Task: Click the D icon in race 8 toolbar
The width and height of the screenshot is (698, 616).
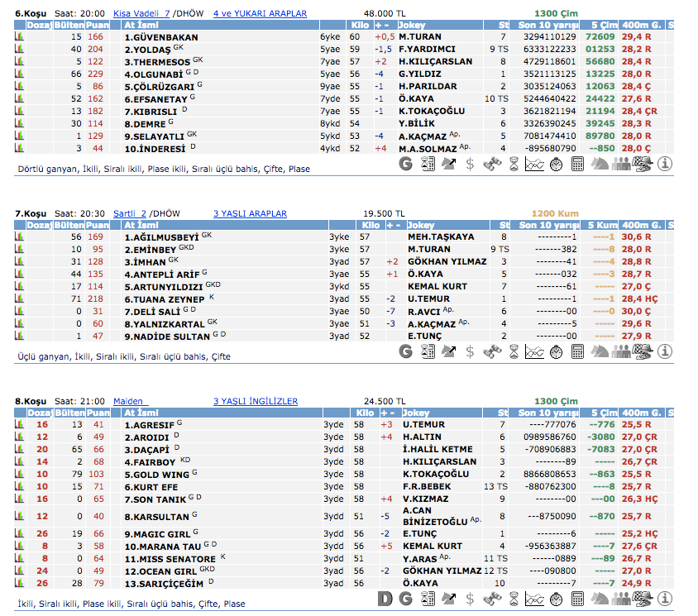Action: coord(385,599)
